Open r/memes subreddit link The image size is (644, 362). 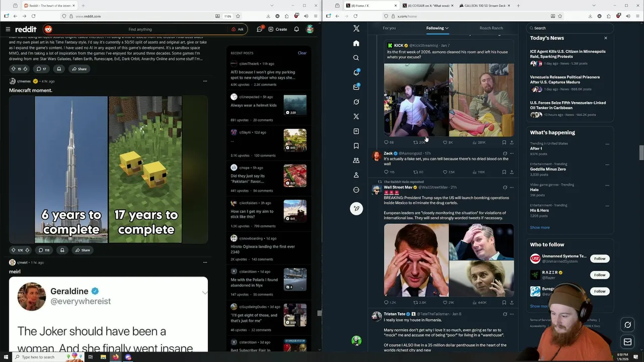point(24,81)
